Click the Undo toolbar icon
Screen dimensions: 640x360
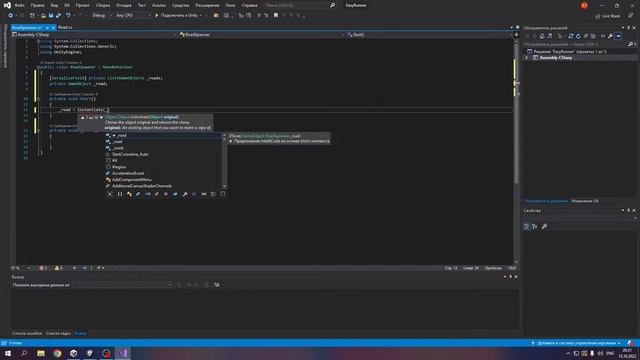(x=68, y=16)
